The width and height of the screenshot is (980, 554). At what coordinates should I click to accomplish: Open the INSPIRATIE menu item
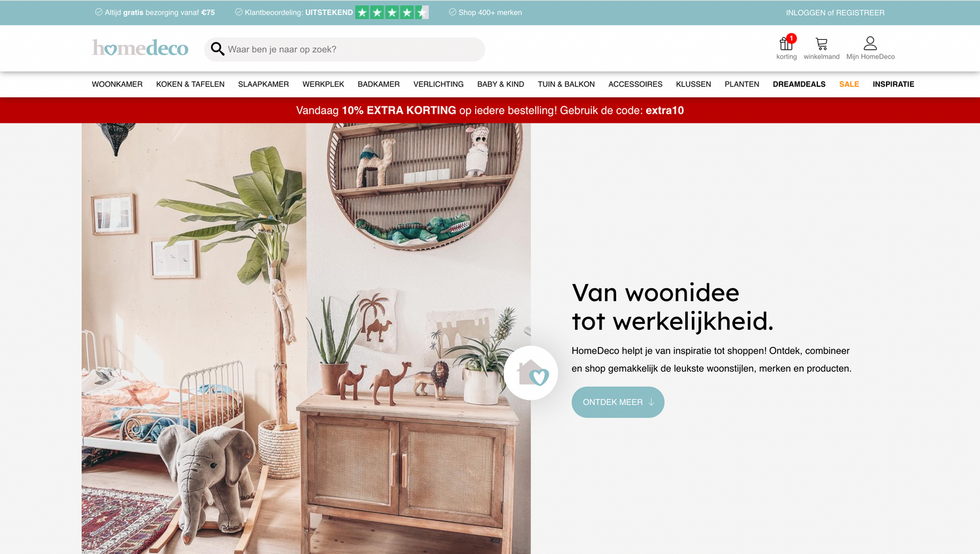click(893, 84)
